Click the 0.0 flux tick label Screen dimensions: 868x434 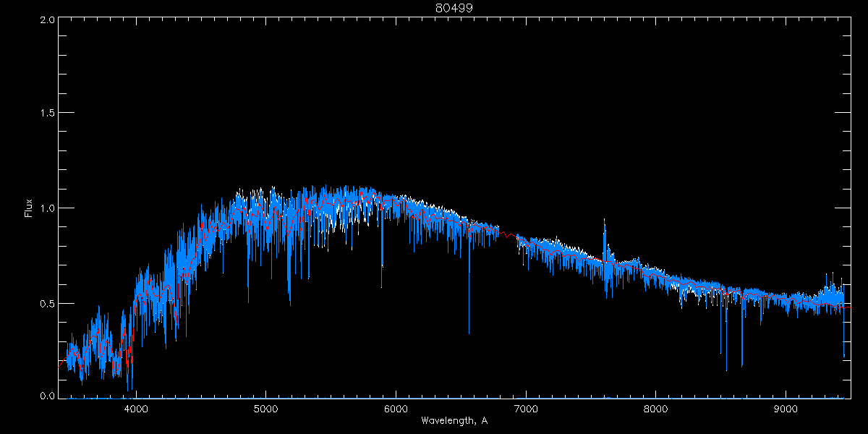[x=47, y=396]
